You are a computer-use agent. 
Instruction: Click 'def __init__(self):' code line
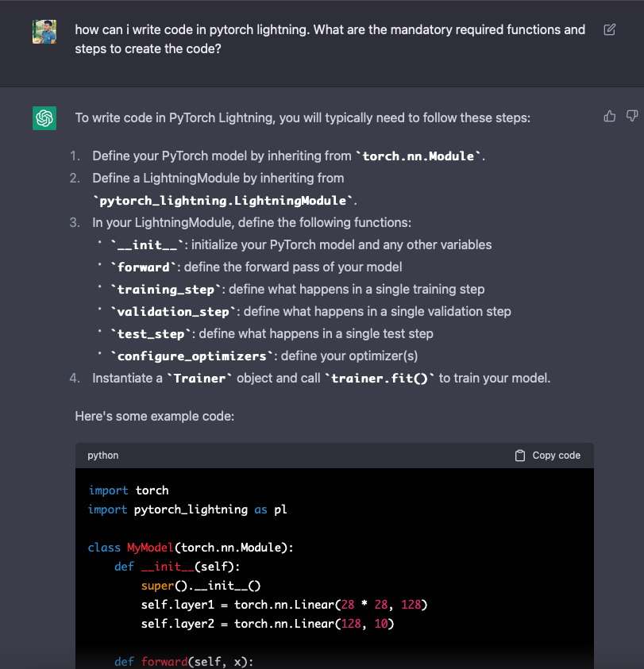point(177,567)
